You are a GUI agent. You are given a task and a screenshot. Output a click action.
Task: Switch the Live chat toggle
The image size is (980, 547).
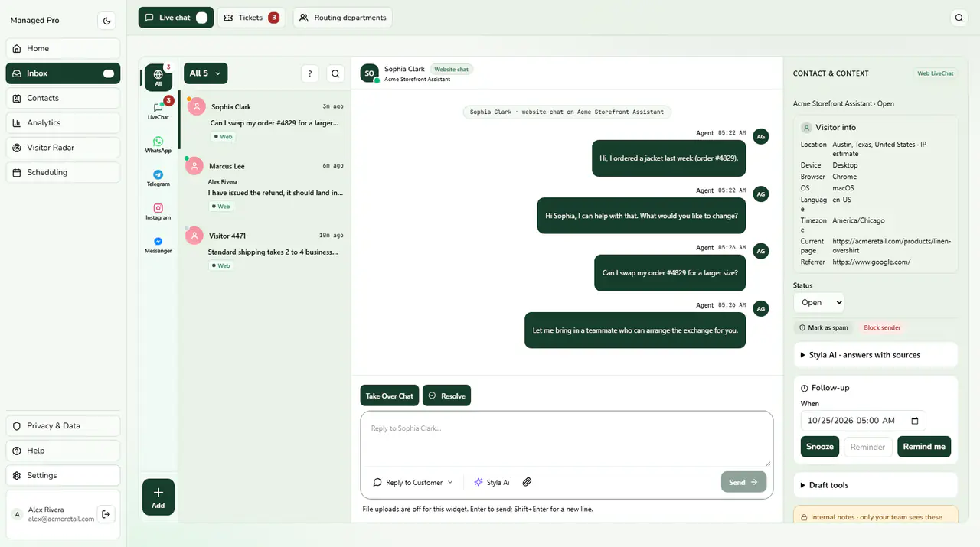[201, 18]
